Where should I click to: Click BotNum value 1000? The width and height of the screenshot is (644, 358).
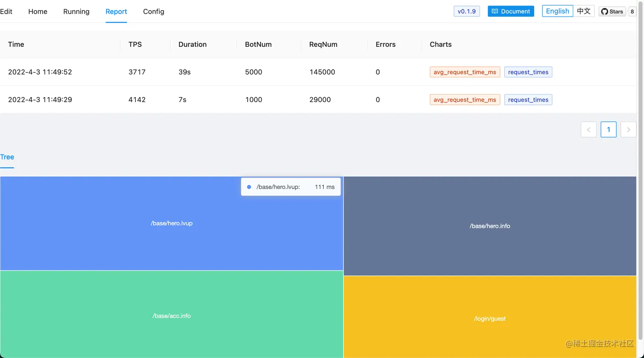[x=253, y=100]
